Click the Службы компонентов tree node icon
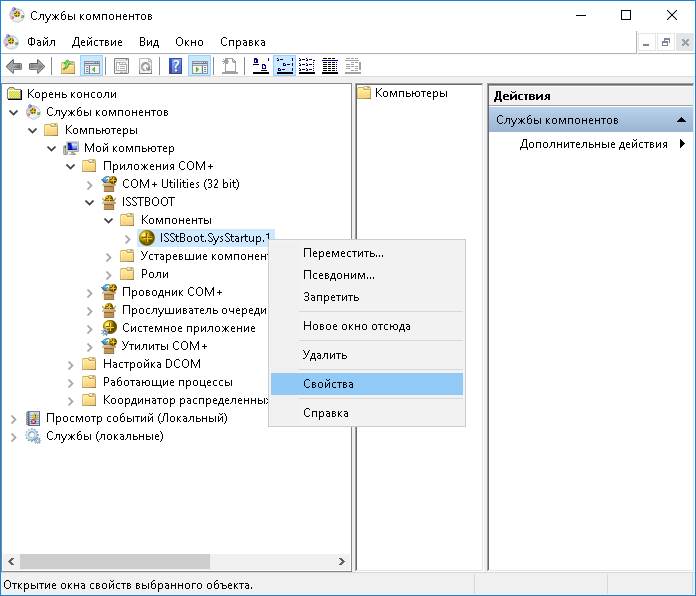 coord(33,112)
